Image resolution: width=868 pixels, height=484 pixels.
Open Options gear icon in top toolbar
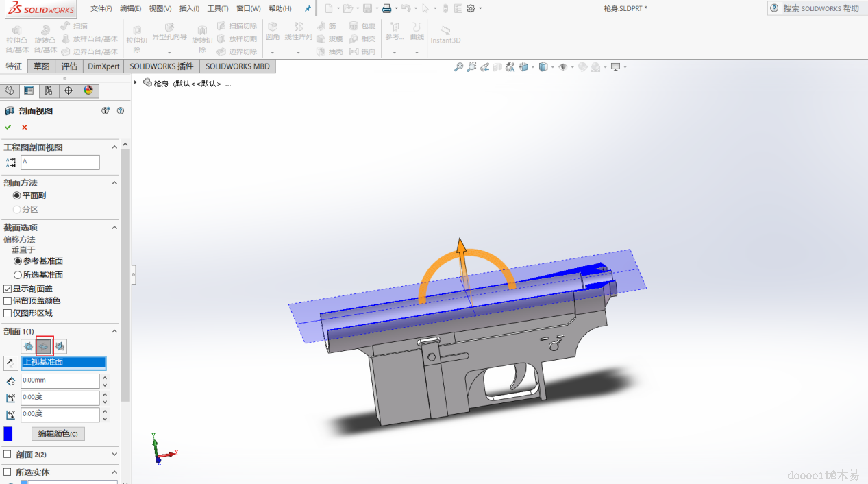click(471, 8)
